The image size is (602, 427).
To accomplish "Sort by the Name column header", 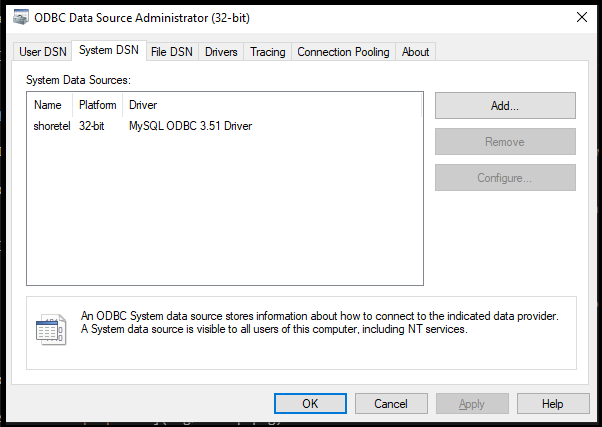I will tap(47, 105).
